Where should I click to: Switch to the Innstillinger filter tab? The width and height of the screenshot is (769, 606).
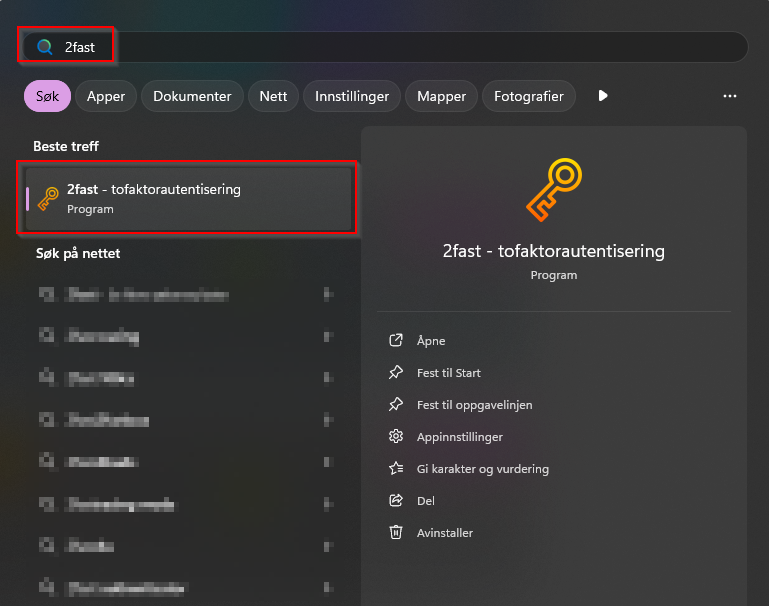[x=352, y=96]
